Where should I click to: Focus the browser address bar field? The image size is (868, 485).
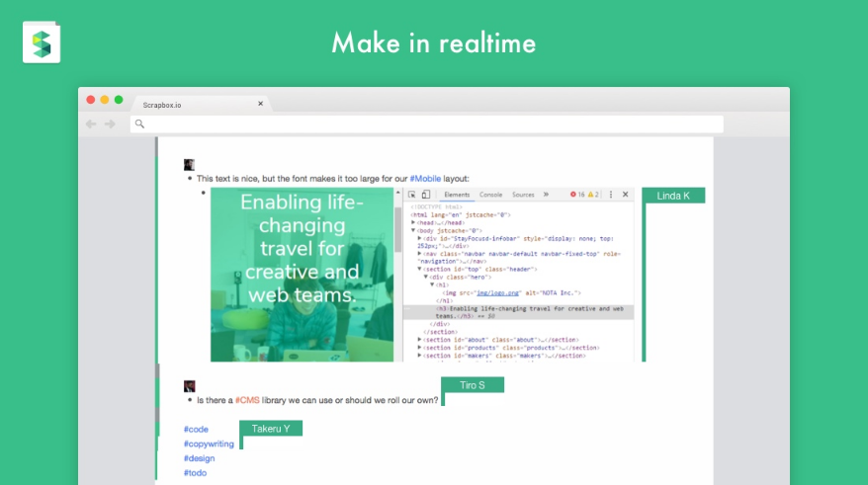click(x=427, y=123)
